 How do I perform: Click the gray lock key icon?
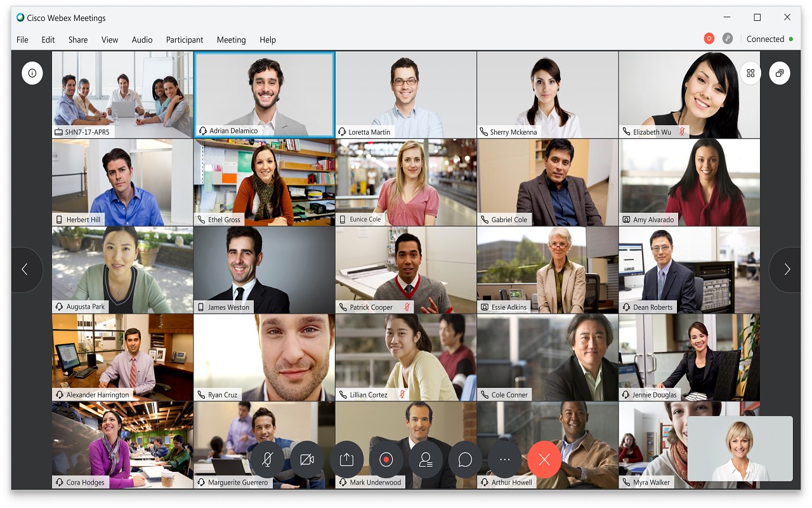coord(728,39)
